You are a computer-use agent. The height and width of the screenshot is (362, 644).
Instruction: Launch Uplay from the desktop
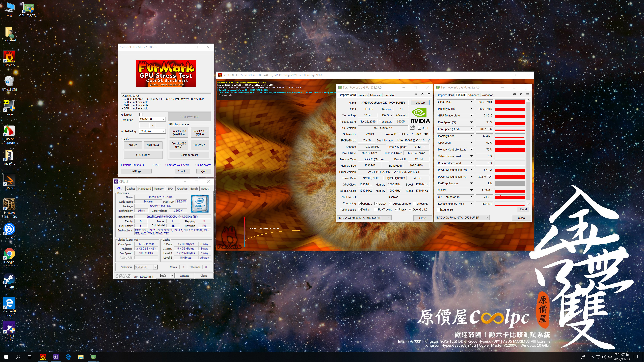[x=9, y=231]
